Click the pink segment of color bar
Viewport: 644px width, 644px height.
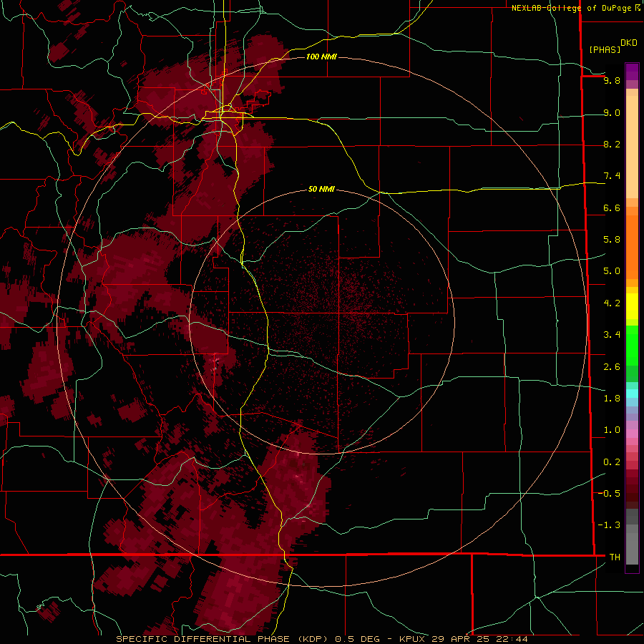632,434
